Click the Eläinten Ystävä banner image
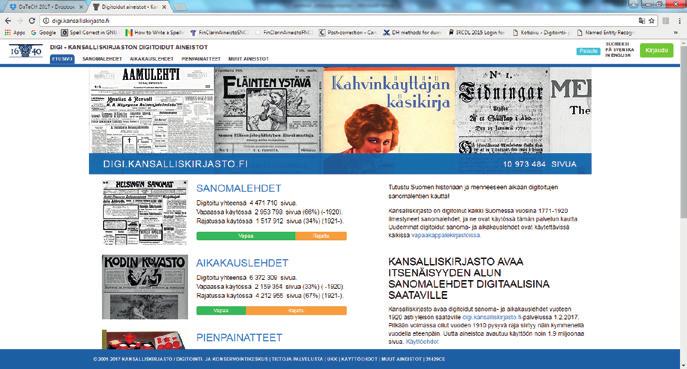Image resolution: width=687 pixels, height=369 pixels. pos(269,110)
